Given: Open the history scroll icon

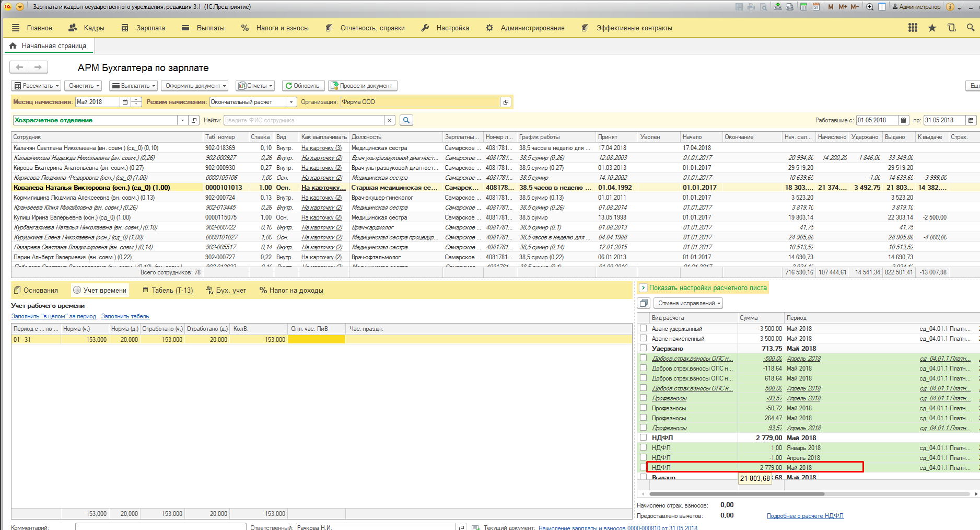Looking at the screenshot, I should click(x=951, y=28).
